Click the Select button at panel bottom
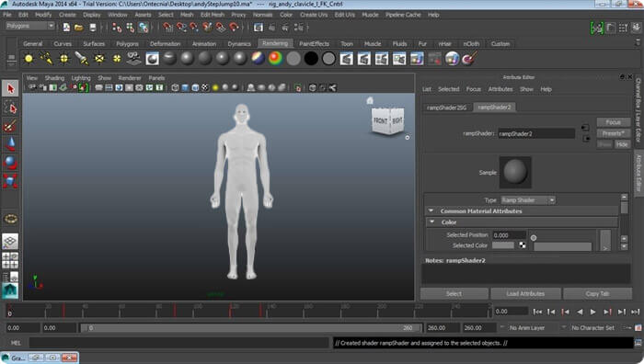Viewport: 644px width, 364px height. coord(454,294)
